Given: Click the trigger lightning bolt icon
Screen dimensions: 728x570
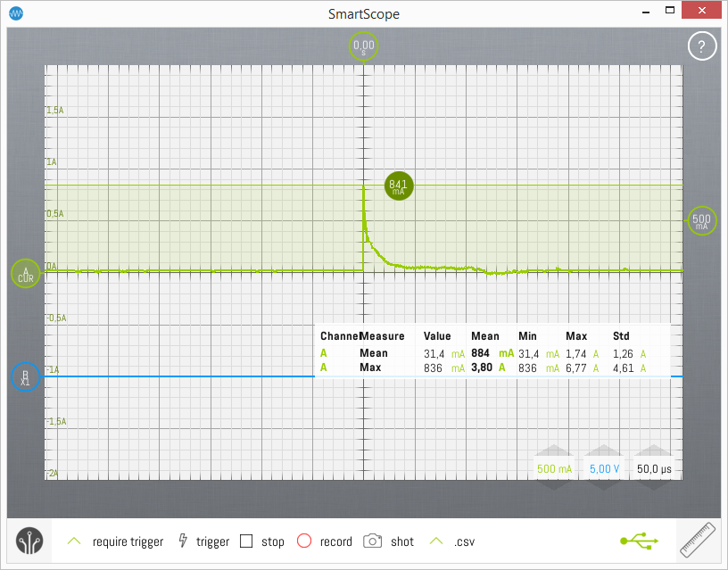Looking at the screenshot, I should (184, 541).
